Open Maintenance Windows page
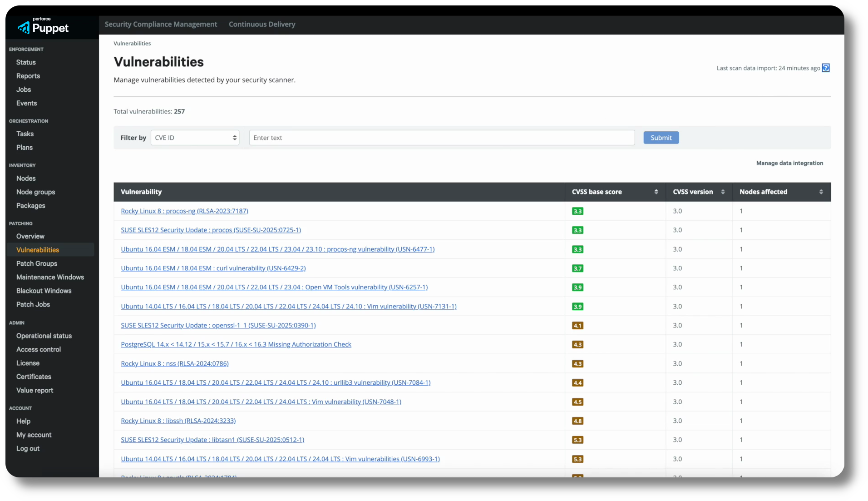The width and height of the screenshot is (868, 501). pos(50,277)
